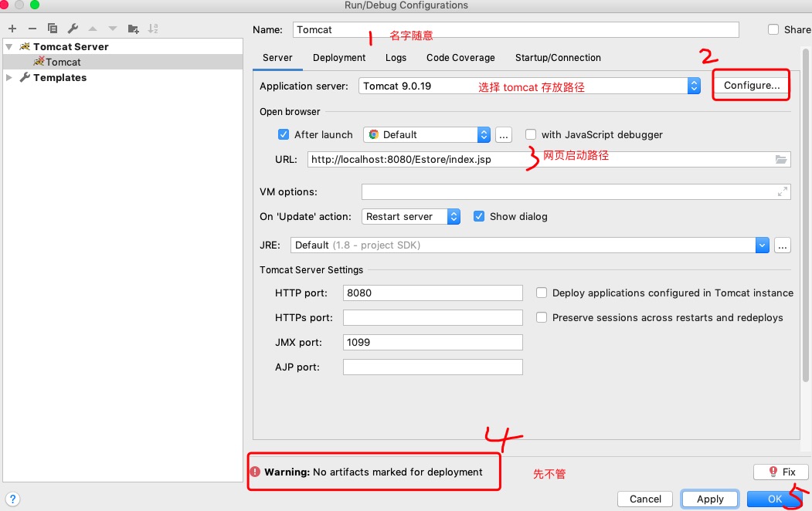Click the Copy Configuration icon
812x511 pixels.
[53, 29]
